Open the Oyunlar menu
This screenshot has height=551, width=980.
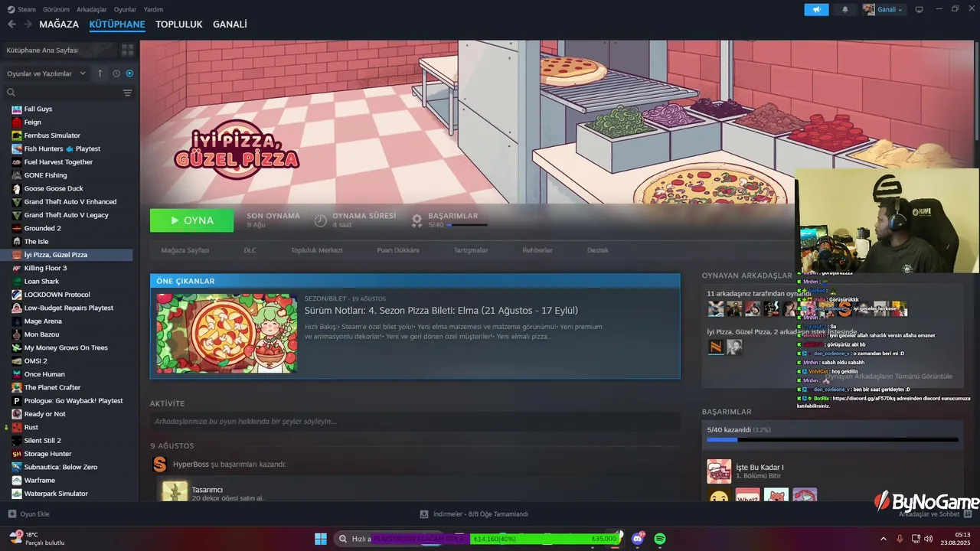pyautogui.click(x=125, y=9)
